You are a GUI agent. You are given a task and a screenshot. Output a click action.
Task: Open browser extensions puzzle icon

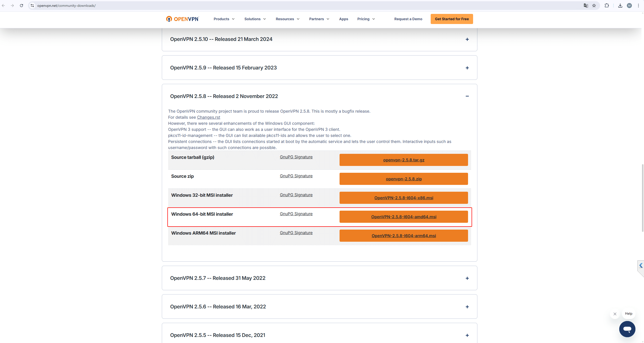607,6
